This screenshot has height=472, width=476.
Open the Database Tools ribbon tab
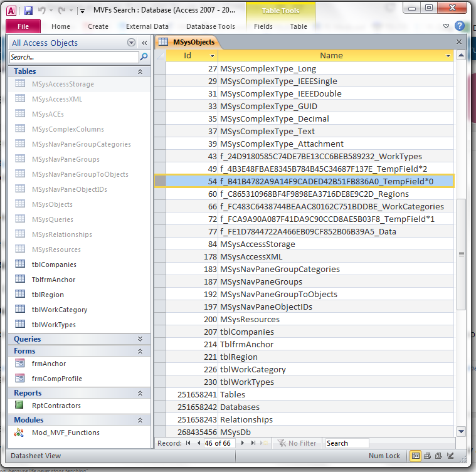[x=211, y=26]
